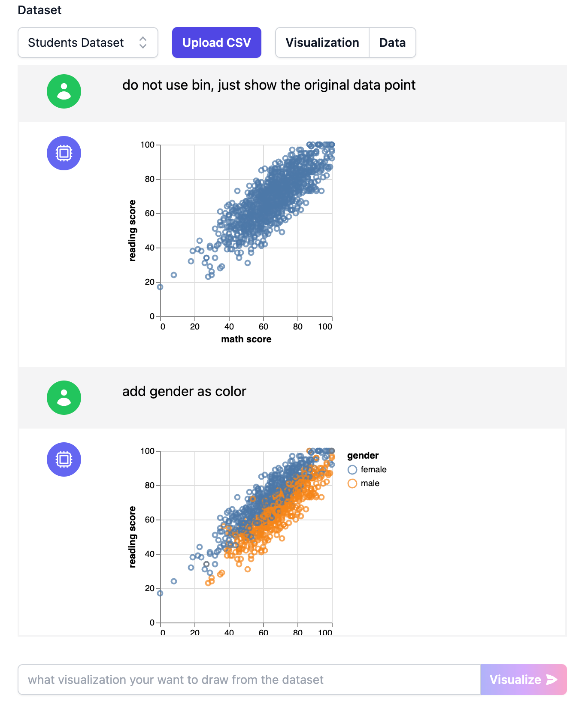Screen dimensions: 588x707
Task: Focus the visualization prompt input field
Action: 249,680
